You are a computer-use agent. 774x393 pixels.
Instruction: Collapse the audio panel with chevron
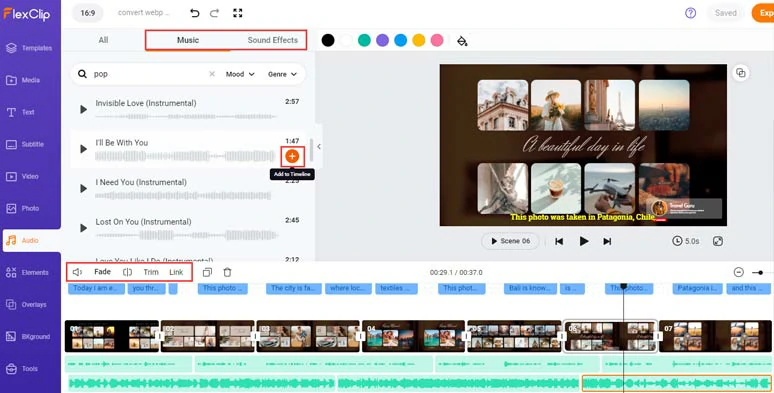click(x=319, y=147)
